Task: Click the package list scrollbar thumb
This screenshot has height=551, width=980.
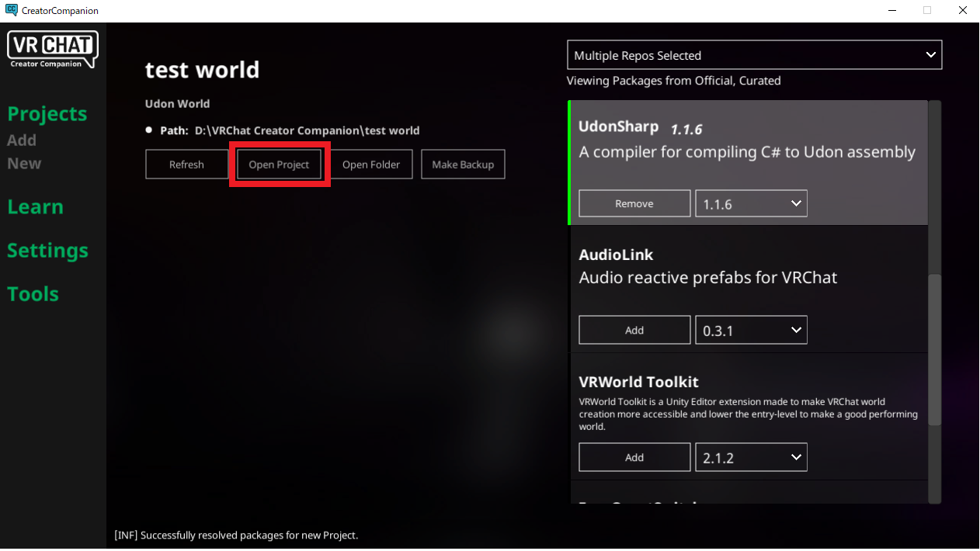Action: 935,349
